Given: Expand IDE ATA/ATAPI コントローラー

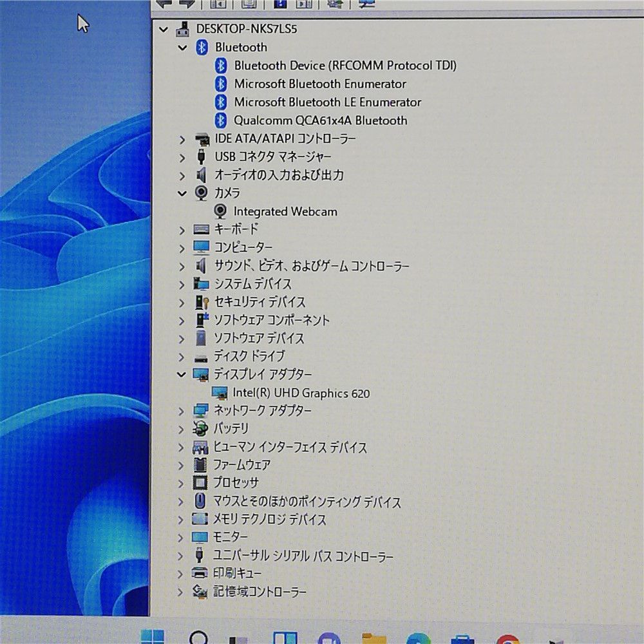Looking at the screenshot, I should 182,140.
